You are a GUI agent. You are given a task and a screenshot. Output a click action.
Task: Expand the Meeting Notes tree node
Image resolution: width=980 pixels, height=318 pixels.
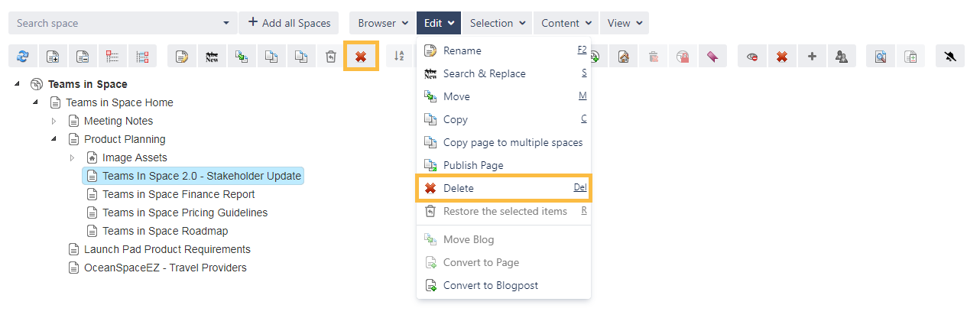pyautogui.click(x=54, y=121)
